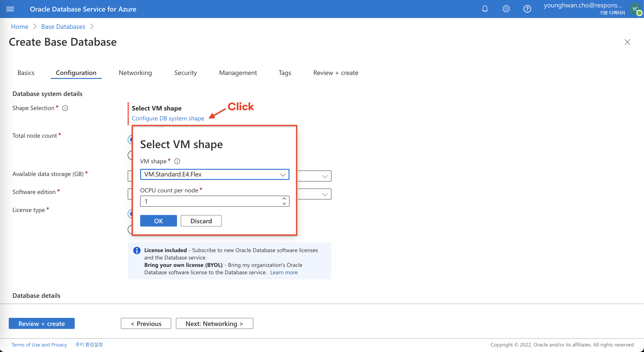Open the help question mark icon
The image size is (644, 352).
[527, 9]
